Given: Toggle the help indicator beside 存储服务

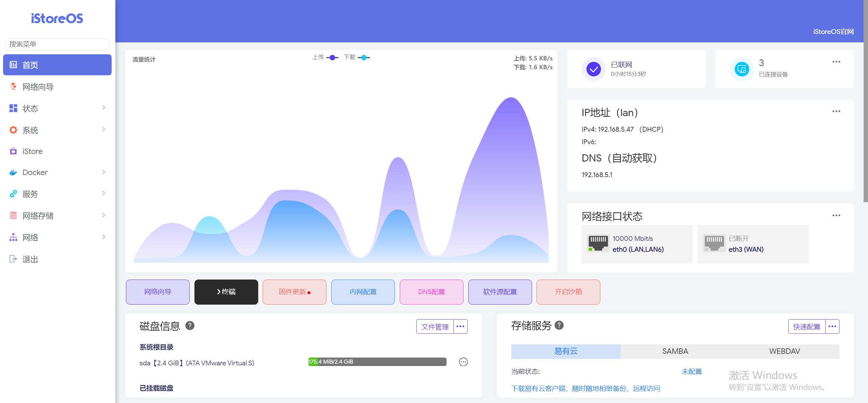Looking at the screenshot, I should [558, 326].
